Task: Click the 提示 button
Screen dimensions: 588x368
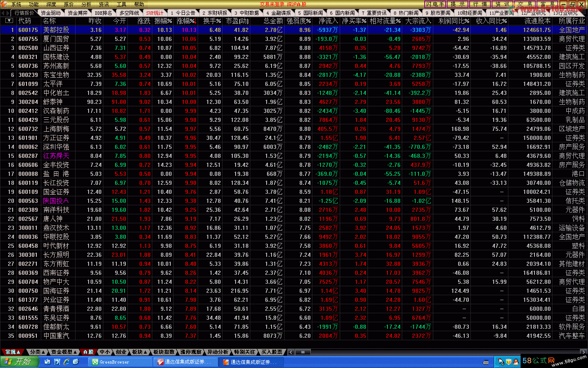Action: [457, 4]
